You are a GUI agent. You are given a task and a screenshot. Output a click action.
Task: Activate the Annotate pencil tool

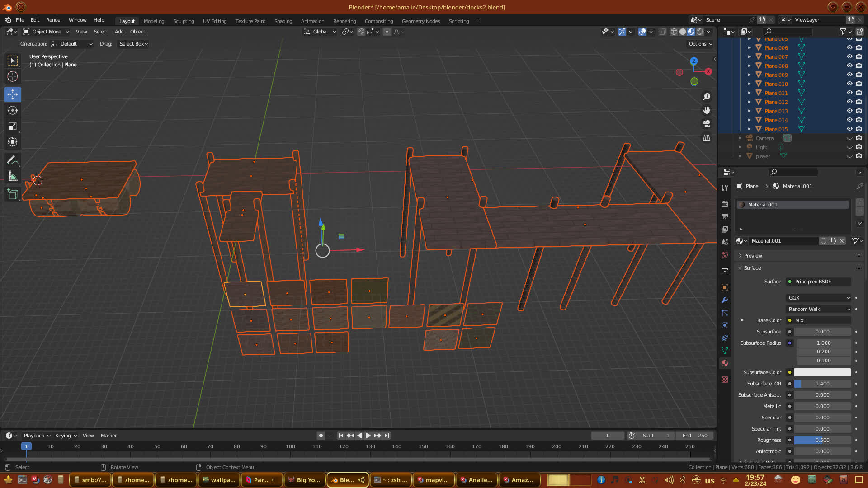13,160
